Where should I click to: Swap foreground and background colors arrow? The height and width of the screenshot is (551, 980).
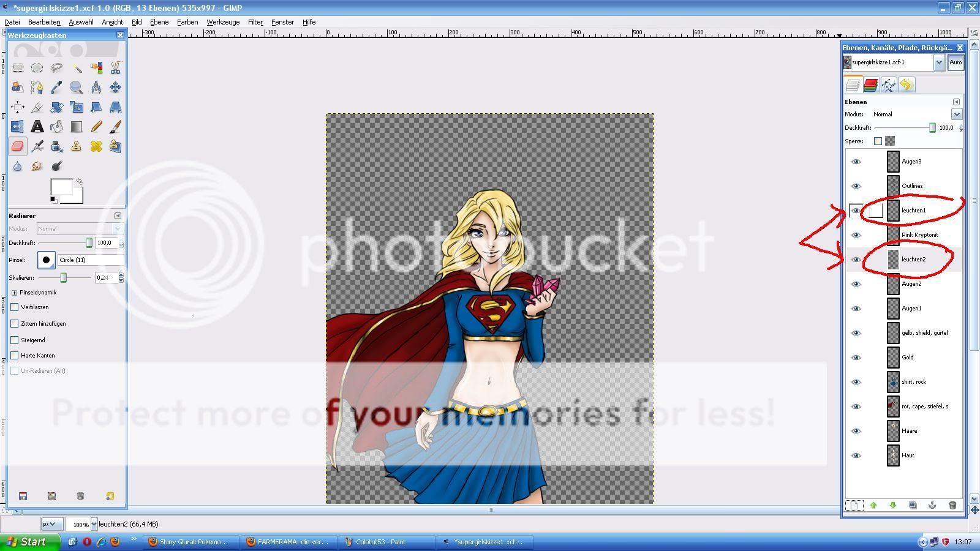pyautogui.click(x=79, y=182)
